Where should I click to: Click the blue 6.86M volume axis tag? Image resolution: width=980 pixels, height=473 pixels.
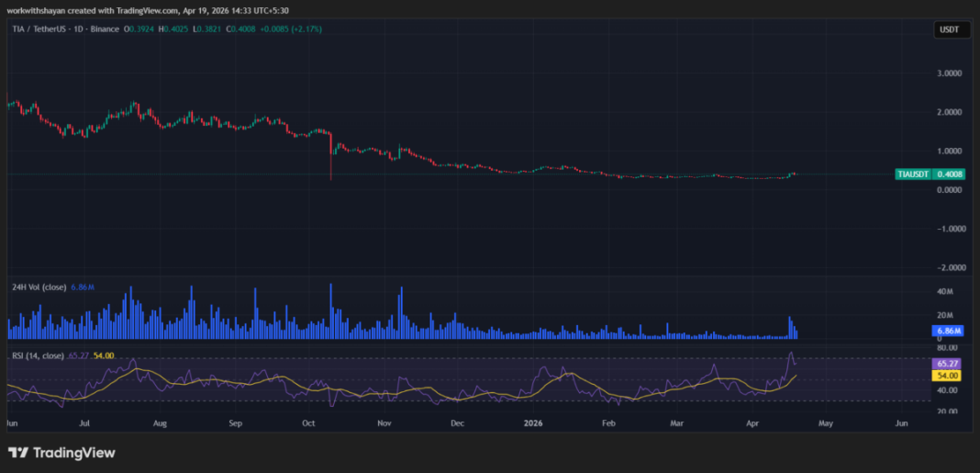(947, 330)
